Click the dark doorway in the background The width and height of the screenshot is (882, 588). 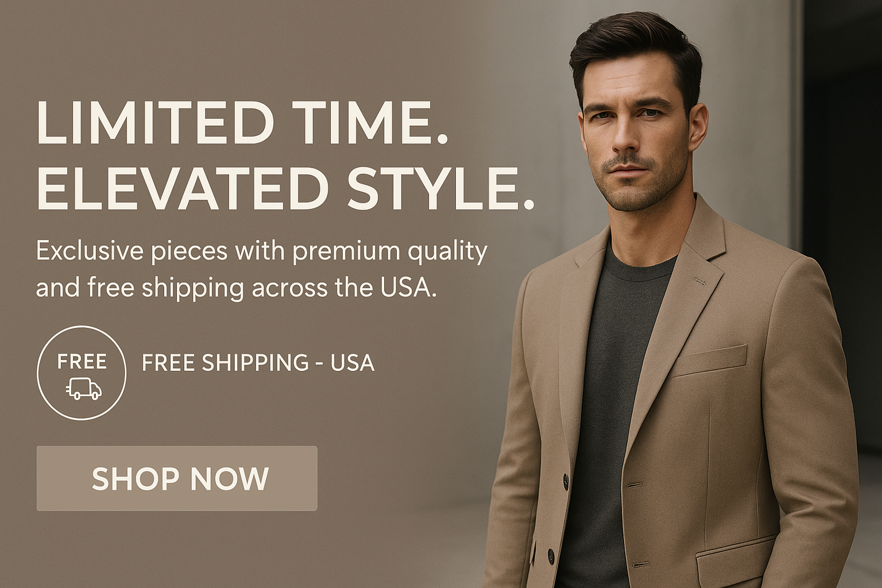841,224
